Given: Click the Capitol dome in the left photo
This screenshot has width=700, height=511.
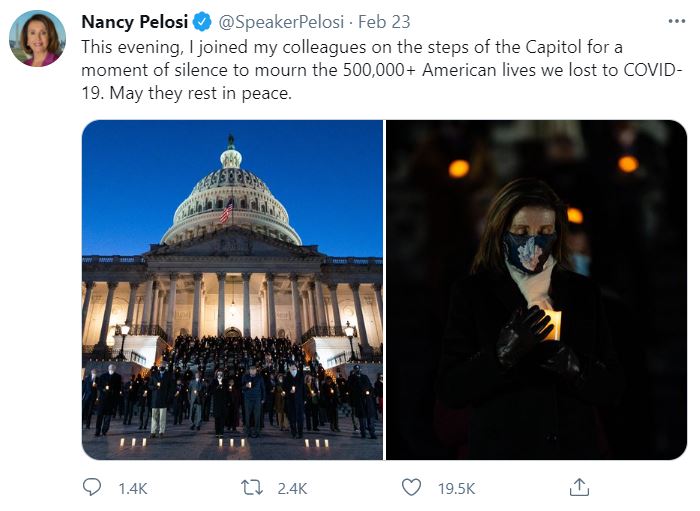Looking at the screenshot, I should (x=231, y=190).
